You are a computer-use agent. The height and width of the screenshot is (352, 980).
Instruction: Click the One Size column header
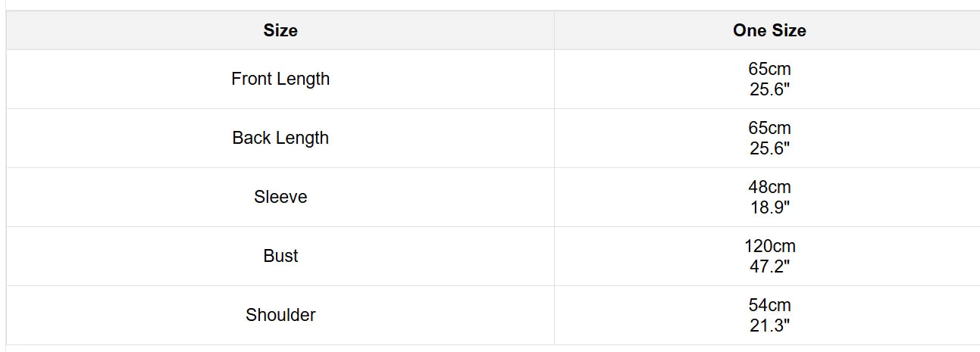click(769, 30)
